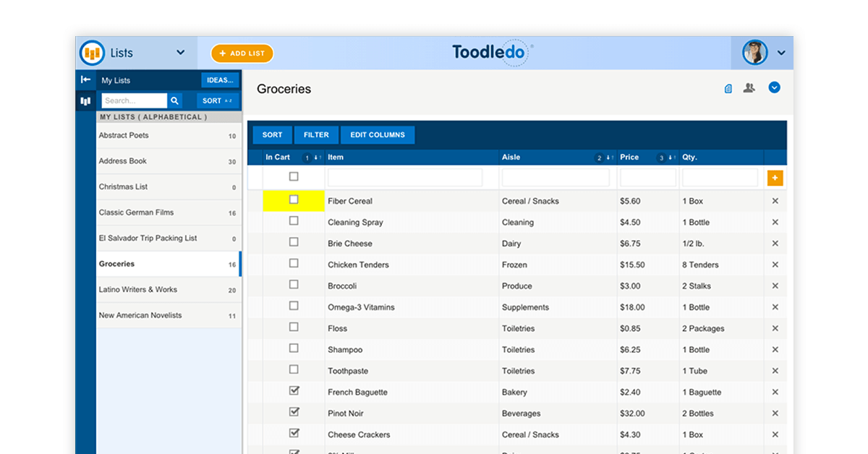Delete the Chicken Tenders row with X

775,265
